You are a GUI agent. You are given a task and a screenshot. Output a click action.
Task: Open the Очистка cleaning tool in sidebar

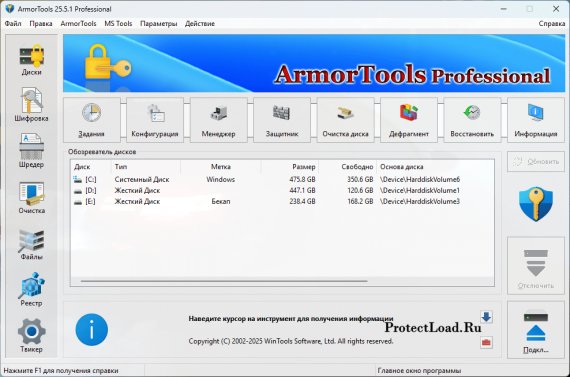(31, 197)
